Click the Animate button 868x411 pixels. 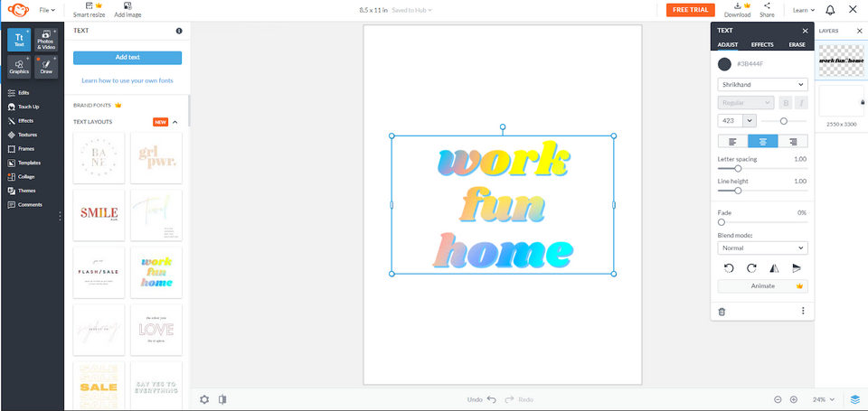click(x=762, y=286)
